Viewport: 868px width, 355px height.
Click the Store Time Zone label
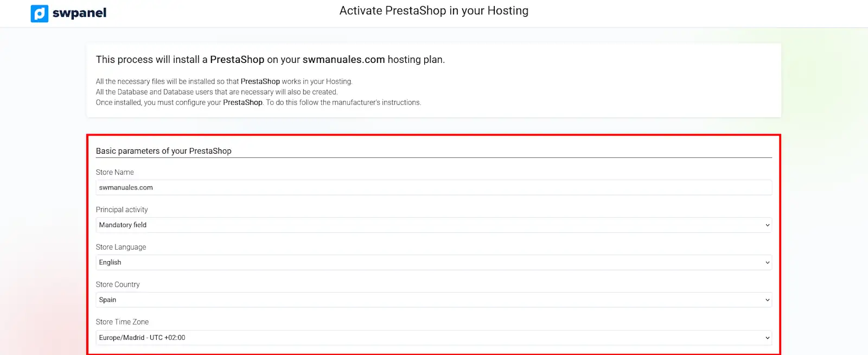pyautogui.click(x=122, y=321)
